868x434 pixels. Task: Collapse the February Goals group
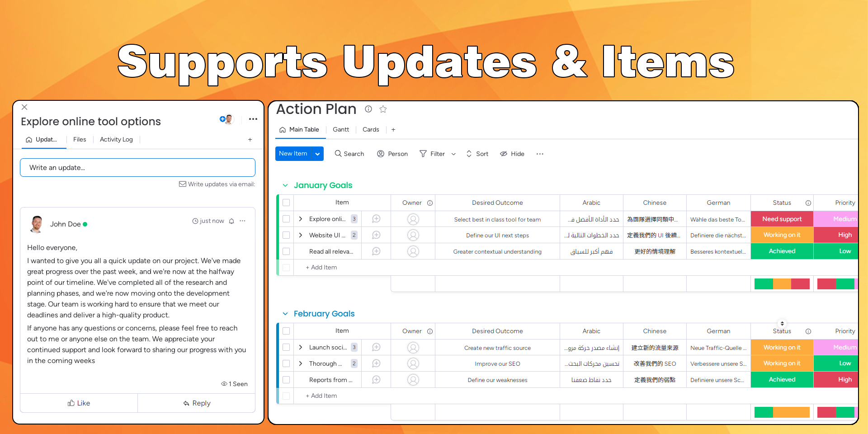click(x=285, y=314)
